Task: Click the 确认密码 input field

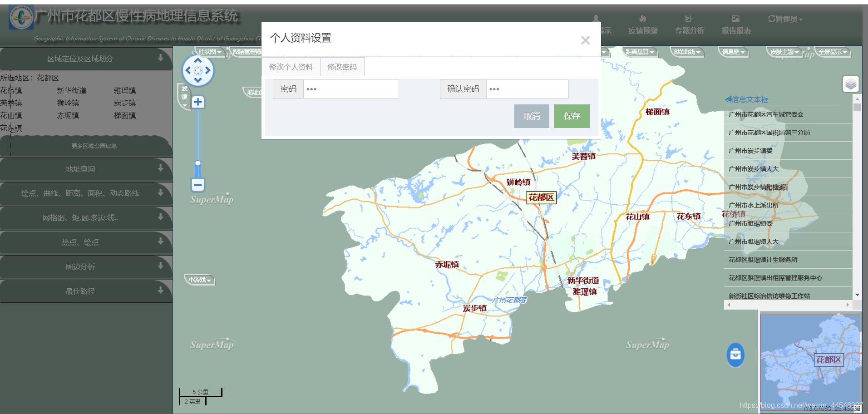Action: point(527,89)
